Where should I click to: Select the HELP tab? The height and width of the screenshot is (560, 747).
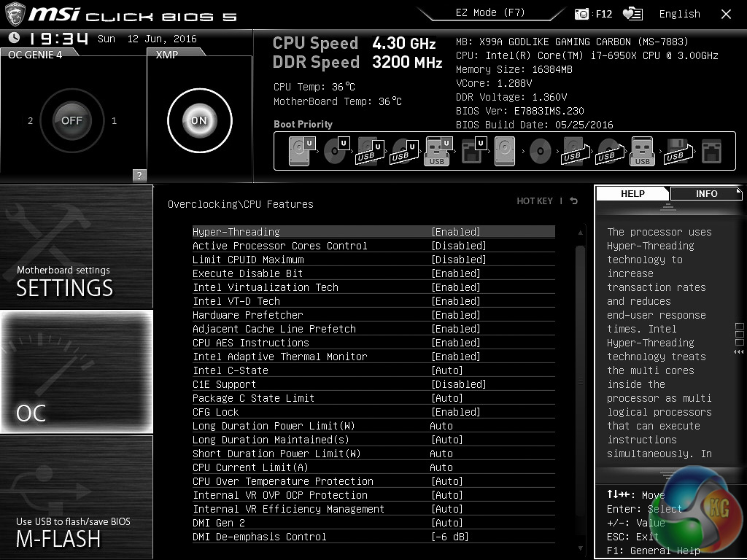(632, 193)
